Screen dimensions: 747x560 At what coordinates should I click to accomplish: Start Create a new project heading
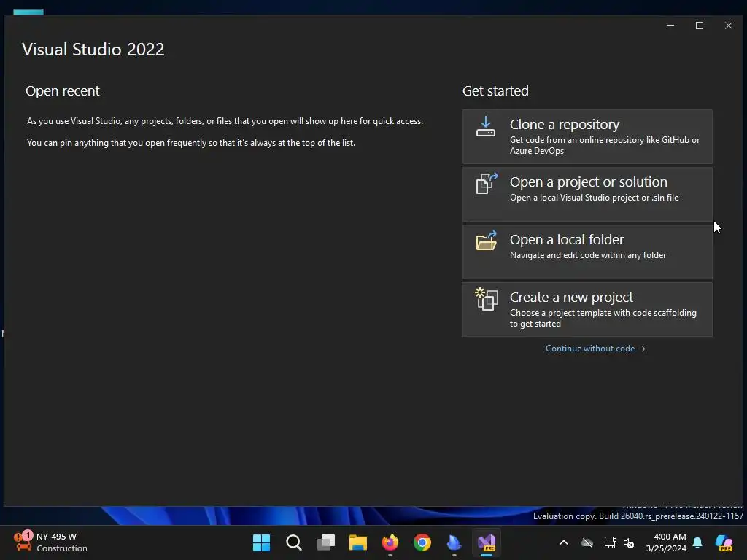pyautogui.click(x=571, y=297)
